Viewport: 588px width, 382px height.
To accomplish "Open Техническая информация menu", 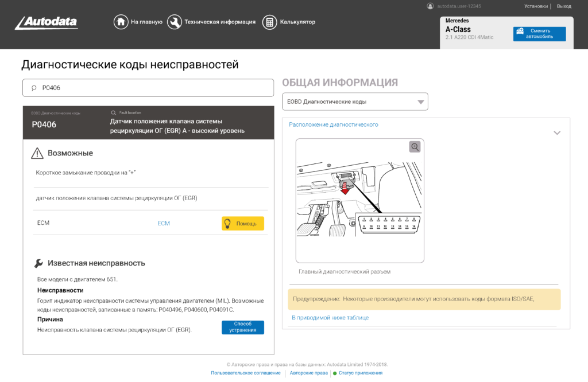I will click(x=219, y=22).
